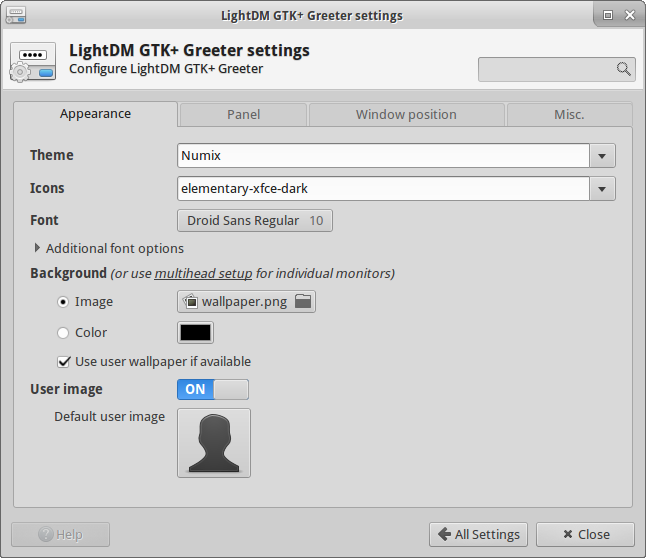Select the Color background radio button

click(63, 333)
